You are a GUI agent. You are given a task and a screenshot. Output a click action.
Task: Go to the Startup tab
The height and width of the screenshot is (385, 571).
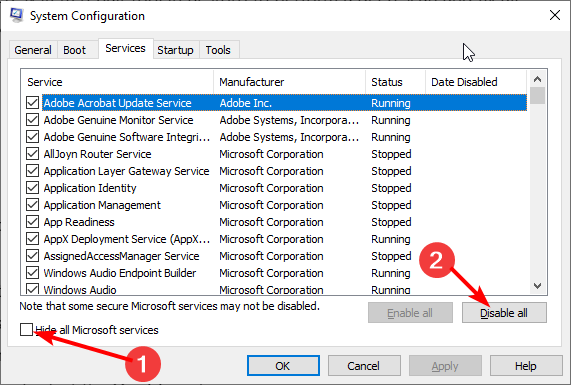click(175, 50)
